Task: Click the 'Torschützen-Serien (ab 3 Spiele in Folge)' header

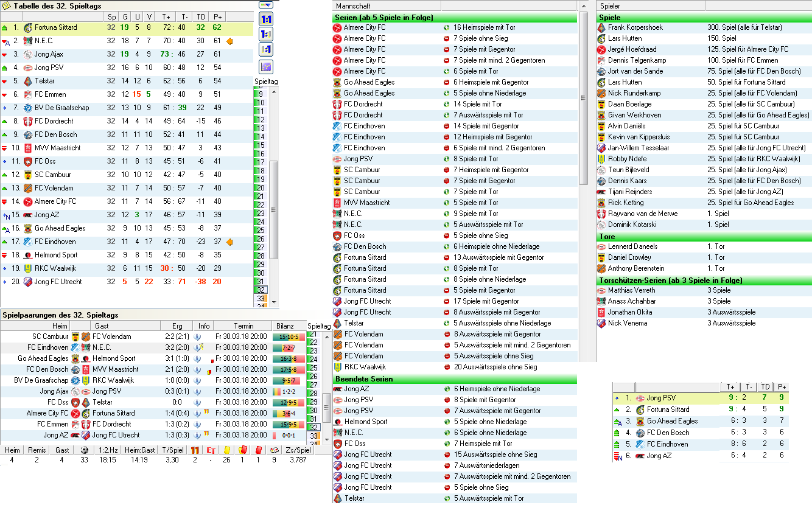Action: point(704,280)
